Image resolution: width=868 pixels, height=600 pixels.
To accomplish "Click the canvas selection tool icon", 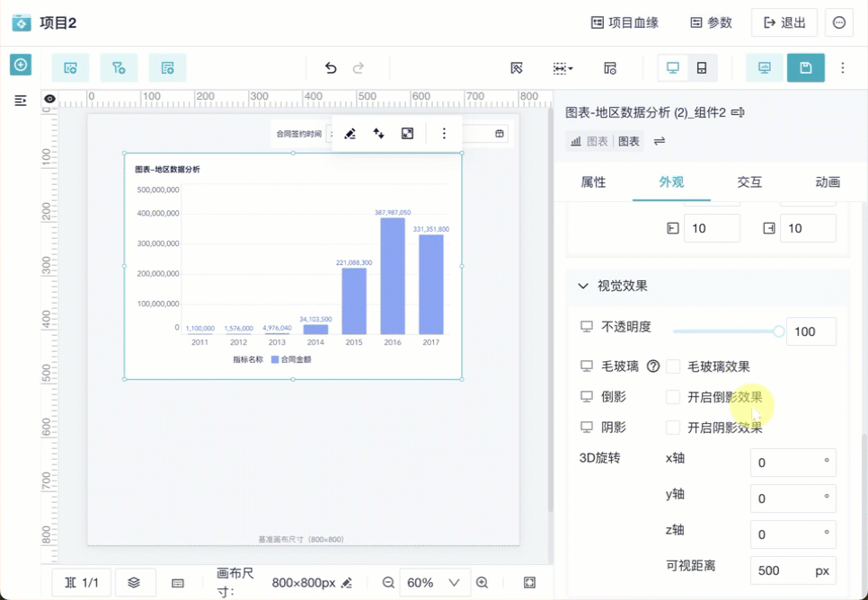I will click(x=517, y=68).
